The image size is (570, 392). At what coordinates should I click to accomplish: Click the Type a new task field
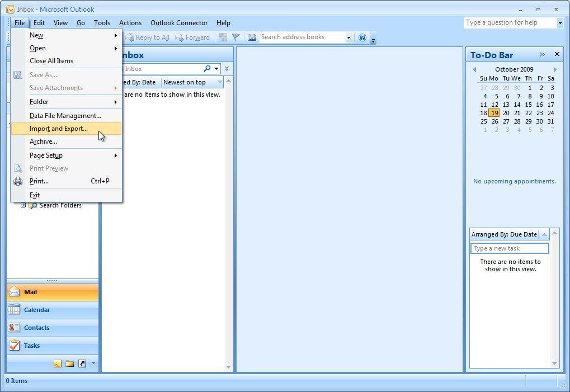(x=510, y=248)
